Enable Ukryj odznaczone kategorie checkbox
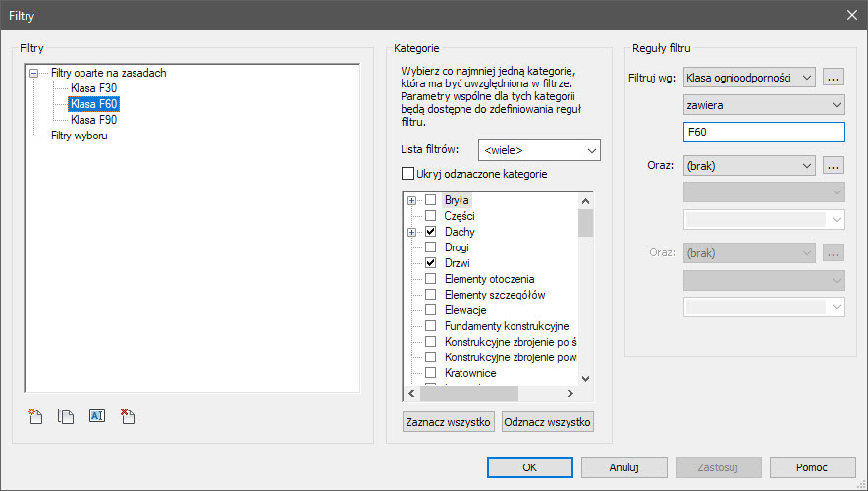This screenshot has height=491, width=868. pos(408,174)
